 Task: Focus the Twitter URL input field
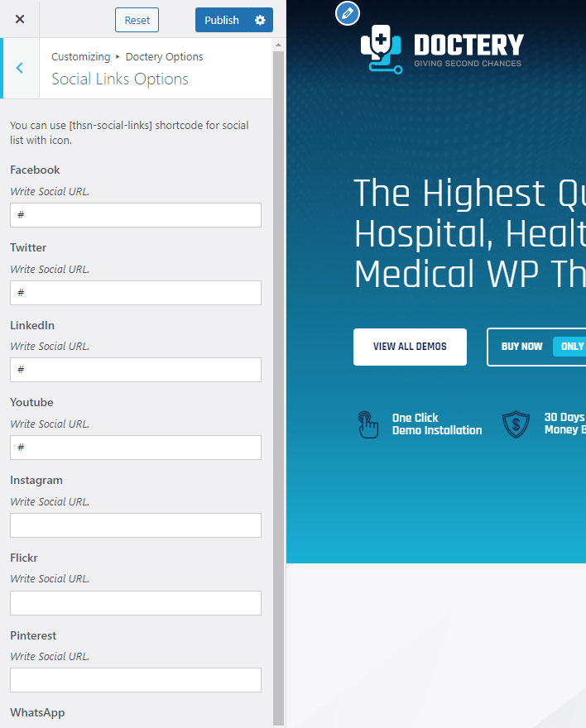tap(136, 293)
